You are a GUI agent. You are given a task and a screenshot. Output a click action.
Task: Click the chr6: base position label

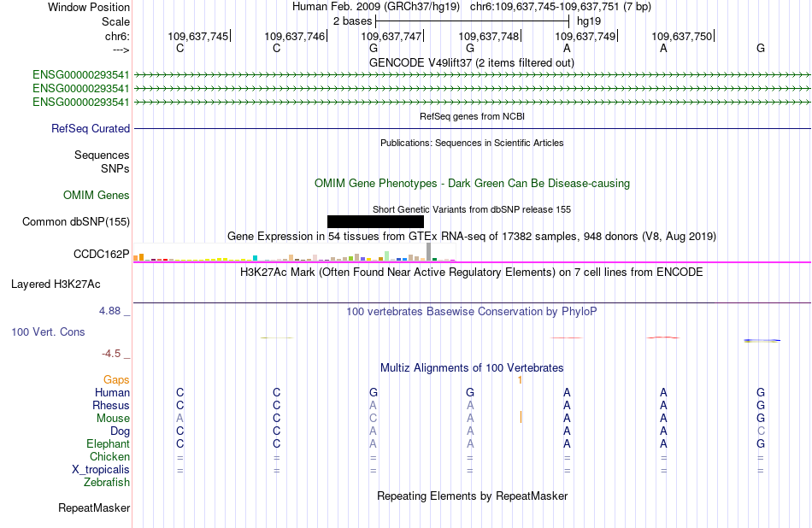[x=117, y=36]
